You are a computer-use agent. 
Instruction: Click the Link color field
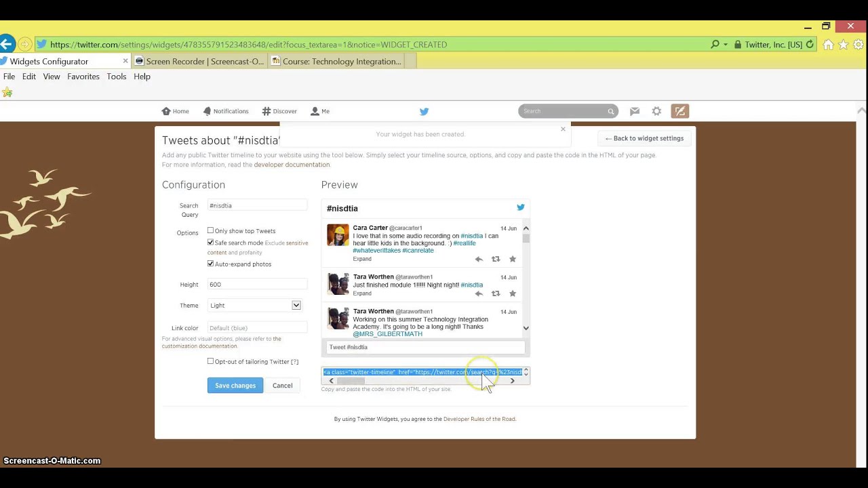click(x=257, y=328)
